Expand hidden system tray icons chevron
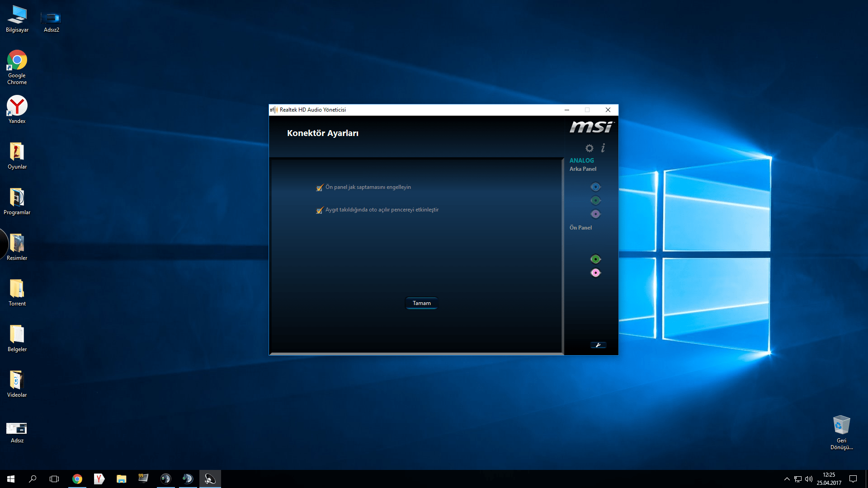The image size is (868, 488). pos(787,479)
